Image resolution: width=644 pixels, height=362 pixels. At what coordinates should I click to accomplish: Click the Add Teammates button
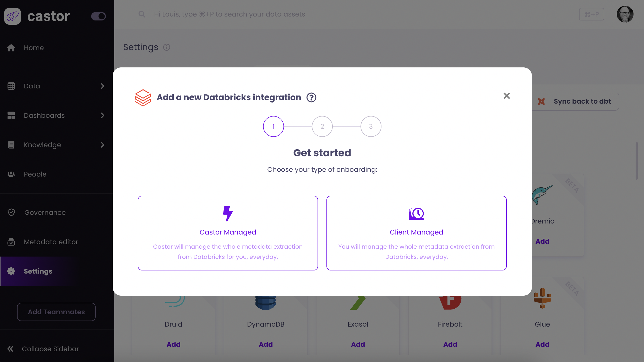pos(56,312)
